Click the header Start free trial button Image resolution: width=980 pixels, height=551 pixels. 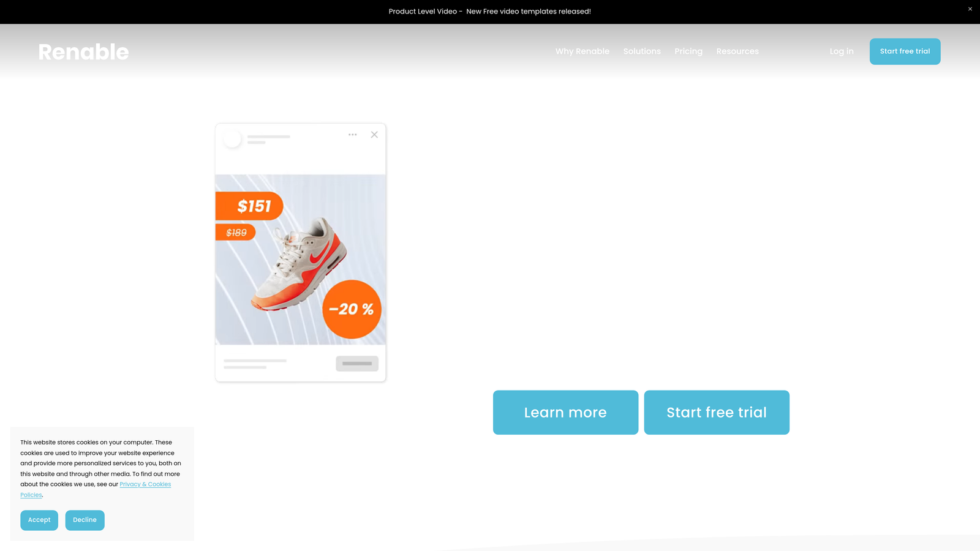(x=905, y=51)
